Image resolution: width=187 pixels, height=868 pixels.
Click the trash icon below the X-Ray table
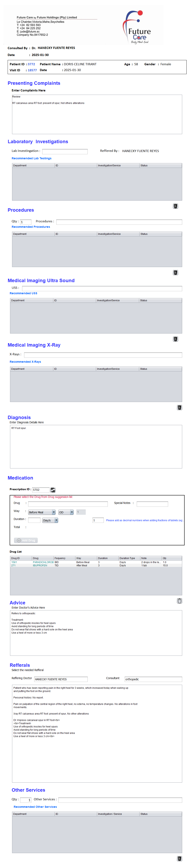(179, 407)
